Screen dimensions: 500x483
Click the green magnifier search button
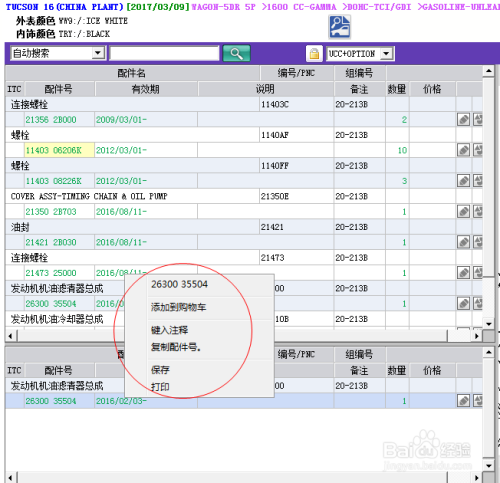click(x=236, y=53)
